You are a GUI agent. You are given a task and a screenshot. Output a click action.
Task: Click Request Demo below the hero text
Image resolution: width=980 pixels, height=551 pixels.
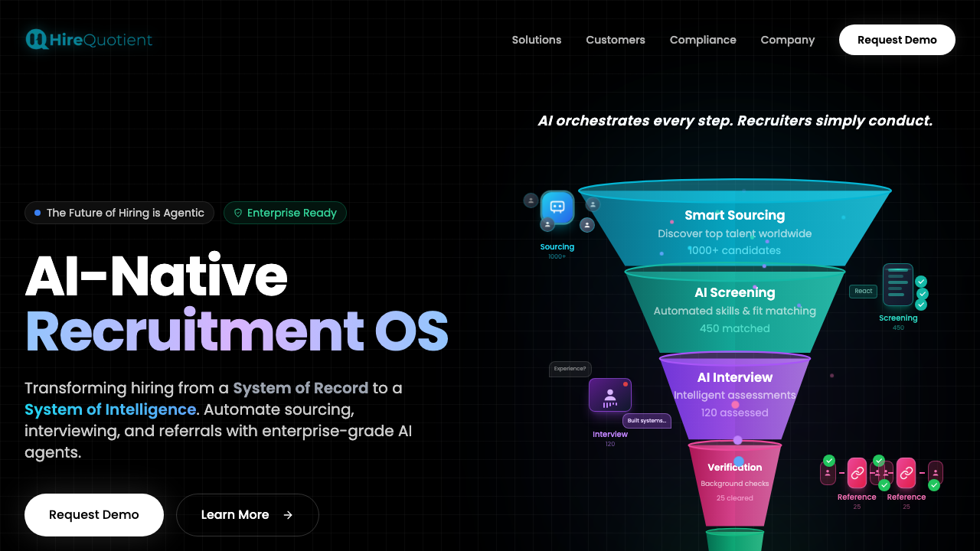pos(94,515)
